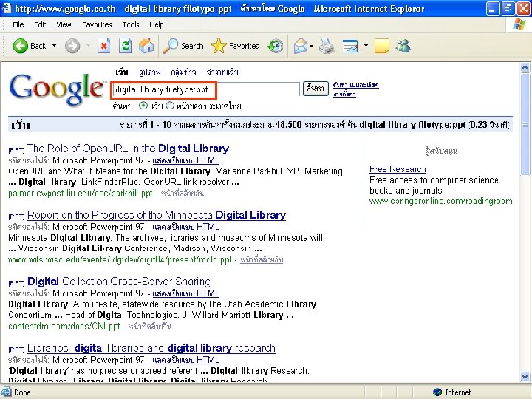Open 'Libraries, digital libraries and digital library research'
The height and width of the screenshot is (399, 532).
tap(151, 348)
